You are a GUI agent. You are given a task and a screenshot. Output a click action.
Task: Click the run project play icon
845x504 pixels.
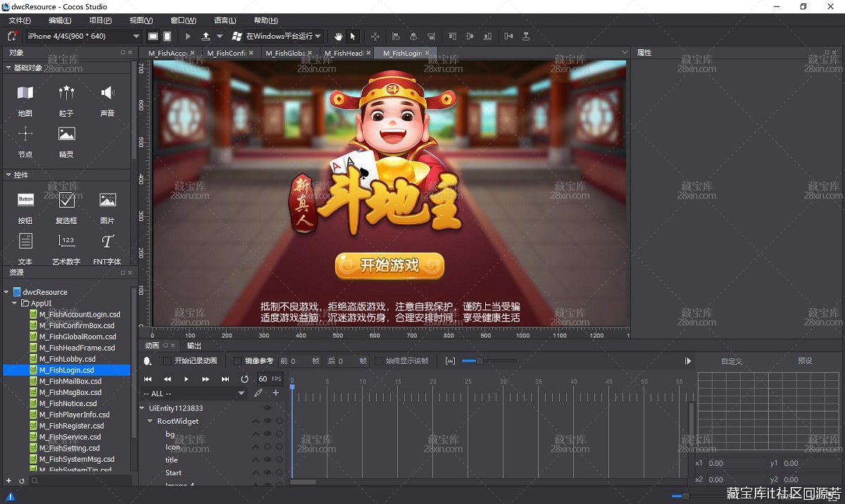[x=188, y=36]
